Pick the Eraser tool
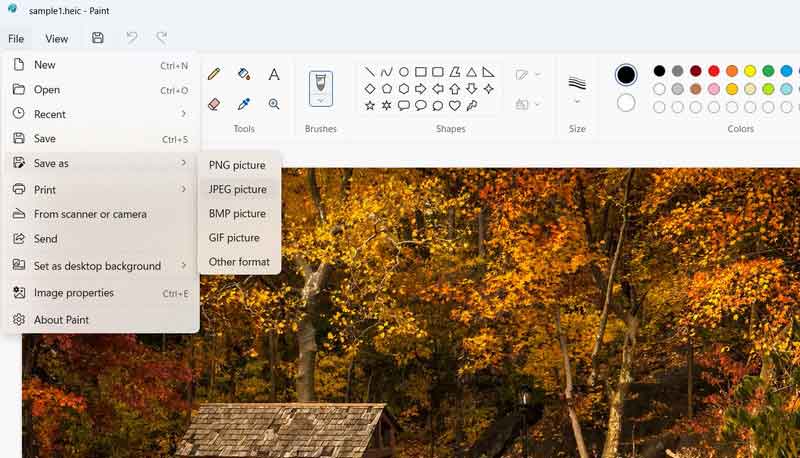Viewport: 800px width, 458px height. point(214,104)
